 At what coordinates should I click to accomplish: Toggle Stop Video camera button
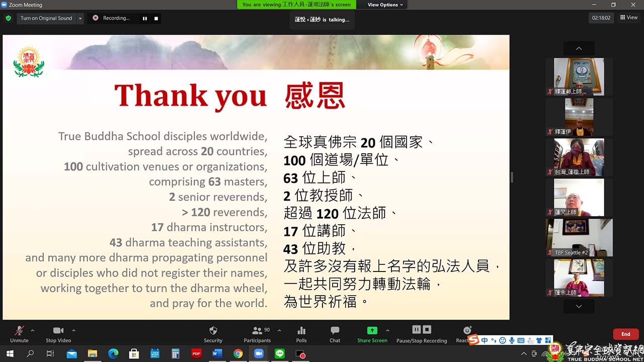pos(58,334)
